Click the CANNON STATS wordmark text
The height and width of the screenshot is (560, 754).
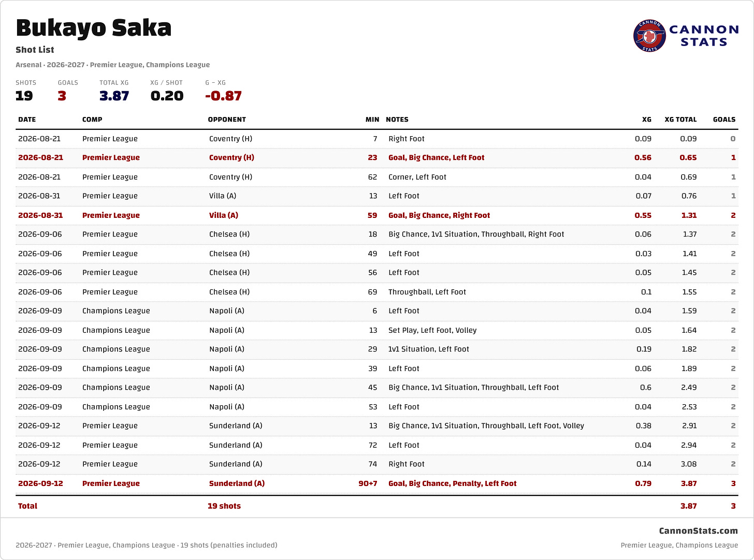(704, 36)
